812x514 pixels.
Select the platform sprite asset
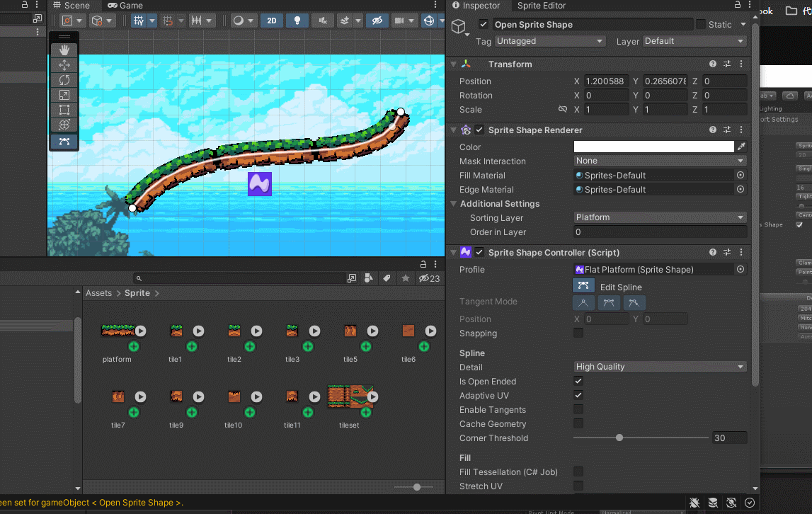point(118,331)
